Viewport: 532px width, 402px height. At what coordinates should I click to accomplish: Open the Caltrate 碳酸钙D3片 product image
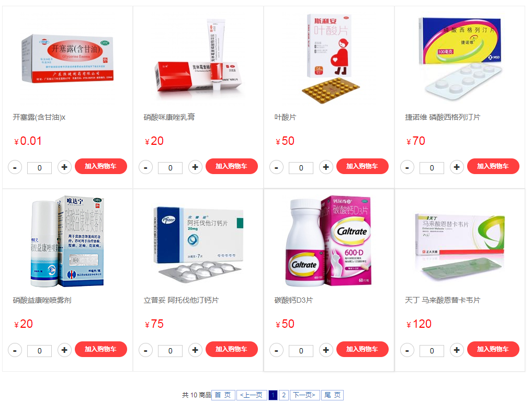click(329, 242)
